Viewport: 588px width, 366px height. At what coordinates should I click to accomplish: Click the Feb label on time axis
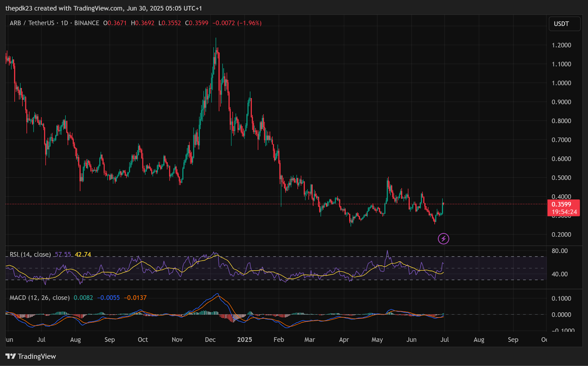click(279, 340)
